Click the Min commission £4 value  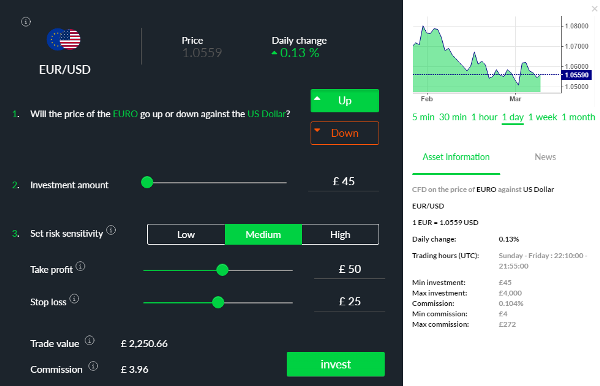pyautogui.click(x=503, y=314)
